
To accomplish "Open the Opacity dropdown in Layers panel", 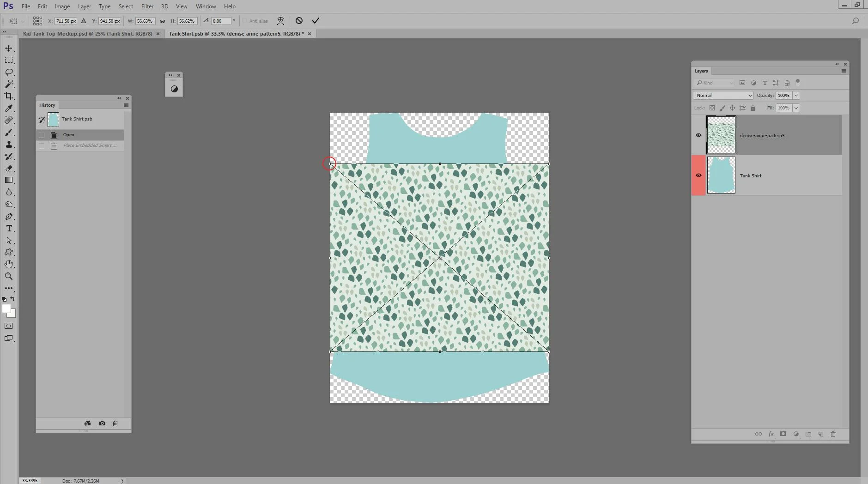I will 796,95.
